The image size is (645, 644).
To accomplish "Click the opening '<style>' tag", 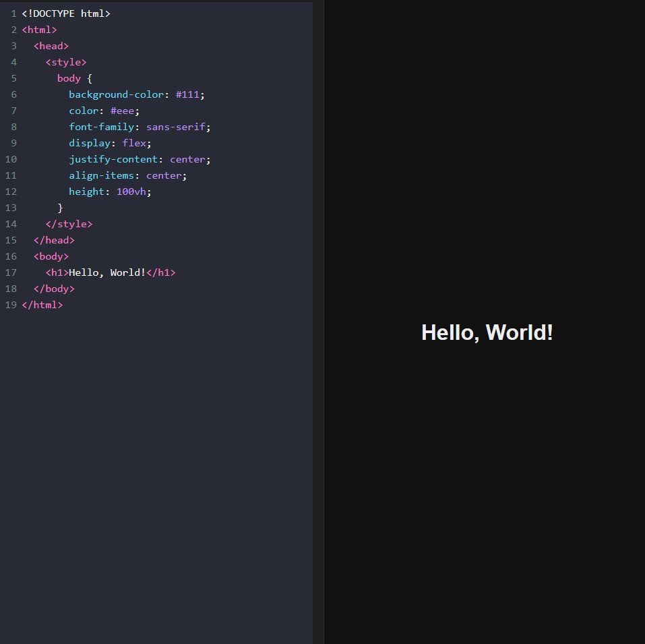I will point(66,62).
